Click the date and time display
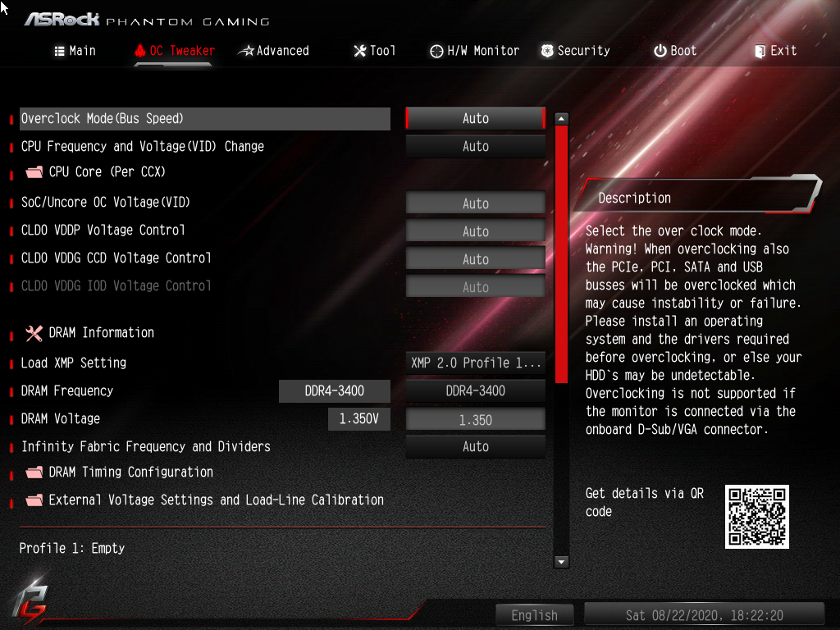Image resolution: width=840 pixels, height=630 pixels. click(x=704, y=615)
